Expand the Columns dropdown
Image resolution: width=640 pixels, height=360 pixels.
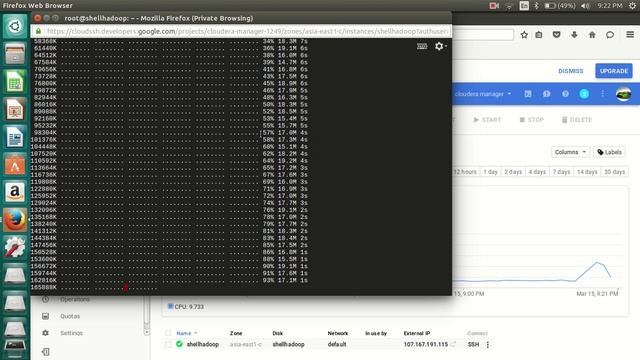[570, 152]
